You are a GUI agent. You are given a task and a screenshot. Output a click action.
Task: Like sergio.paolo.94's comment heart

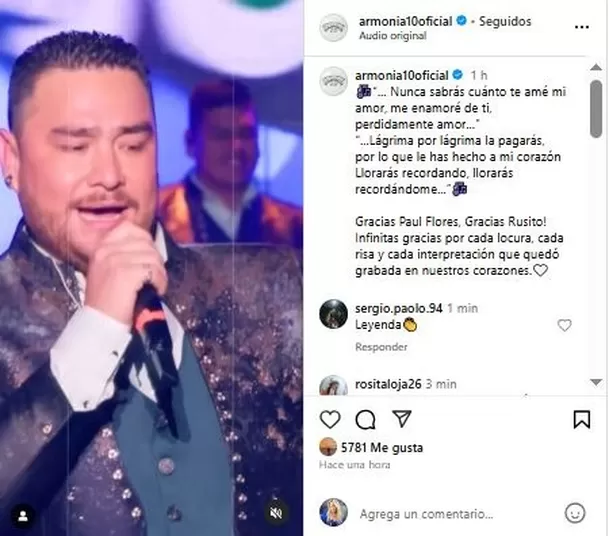click(x=564, y=325)
